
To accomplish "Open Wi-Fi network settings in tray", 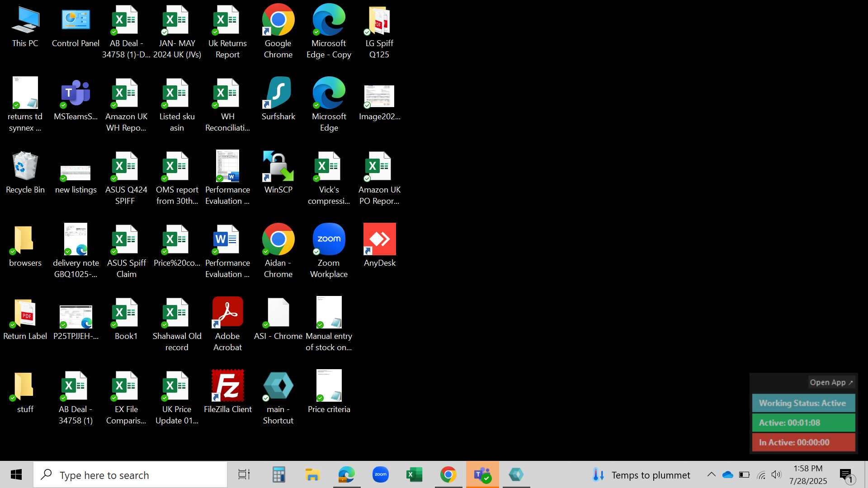I will [761, 475].
